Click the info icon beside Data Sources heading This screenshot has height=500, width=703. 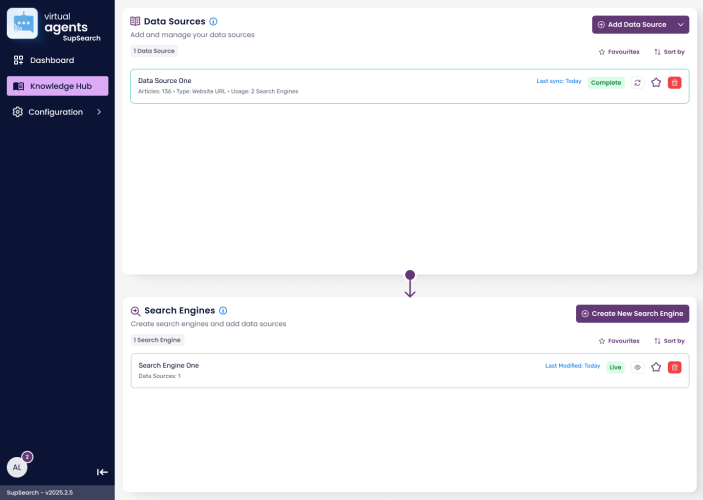pyautogui.click(x=214, y=21)
